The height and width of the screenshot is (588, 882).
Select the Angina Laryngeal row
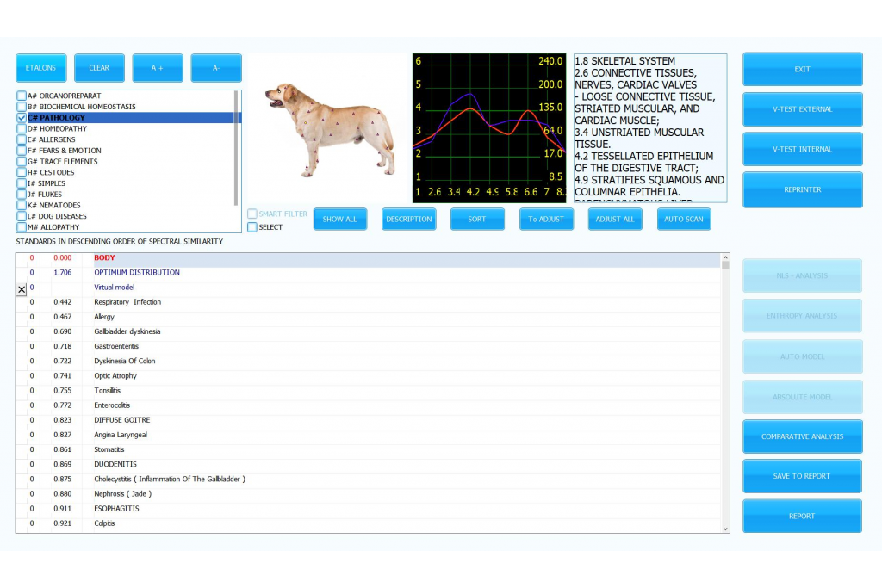(x=369, y=435)
